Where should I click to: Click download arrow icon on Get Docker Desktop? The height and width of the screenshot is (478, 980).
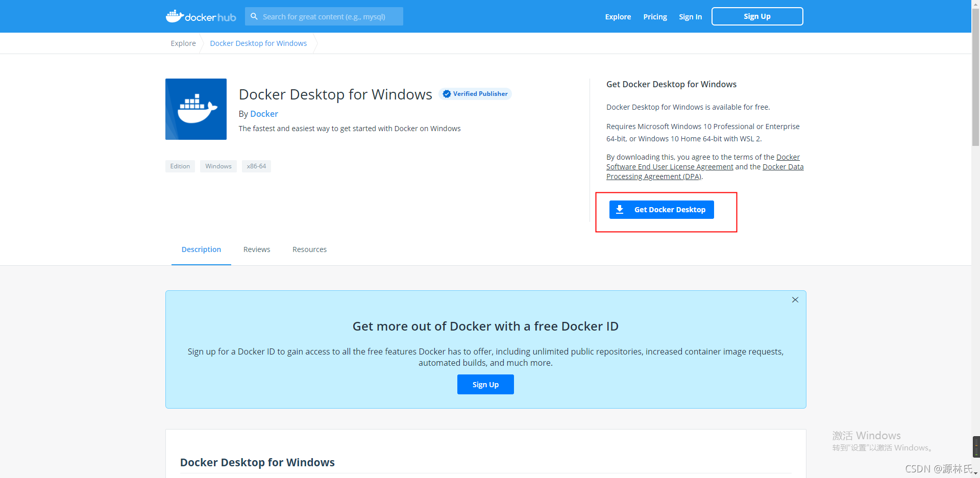point(620,210)
